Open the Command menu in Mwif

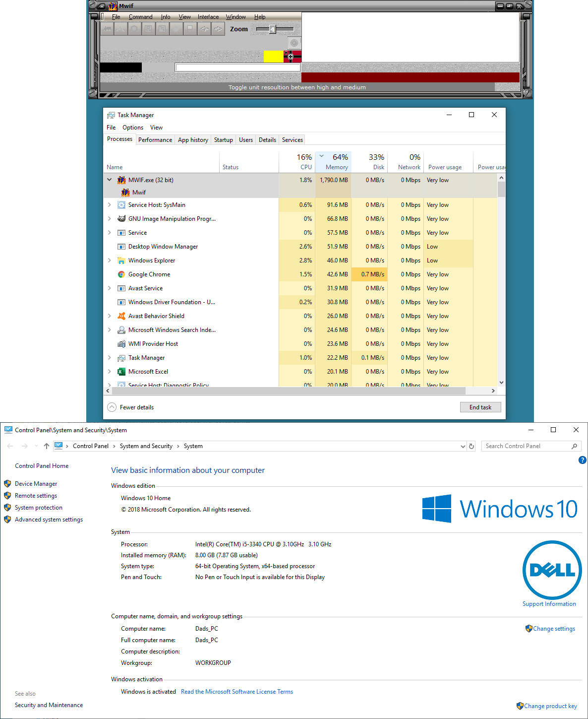[x=141, y=17]
